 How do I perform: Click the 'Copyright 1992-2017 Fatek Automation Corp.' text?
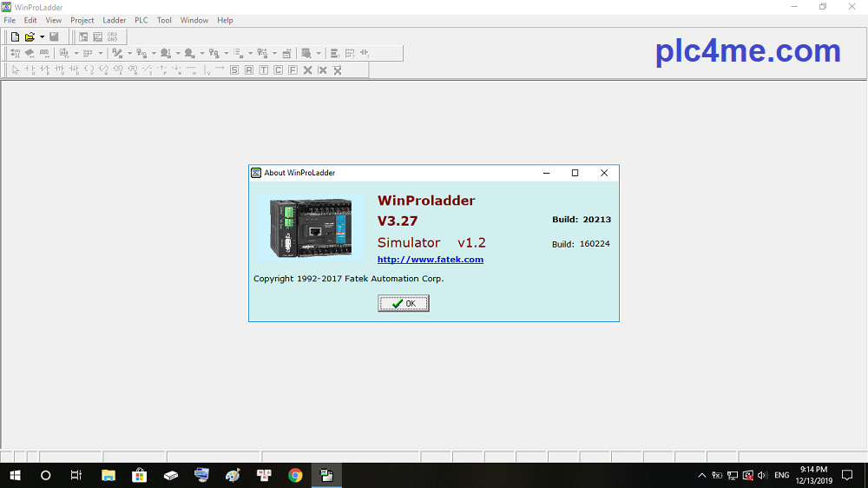tap(348, 279)
